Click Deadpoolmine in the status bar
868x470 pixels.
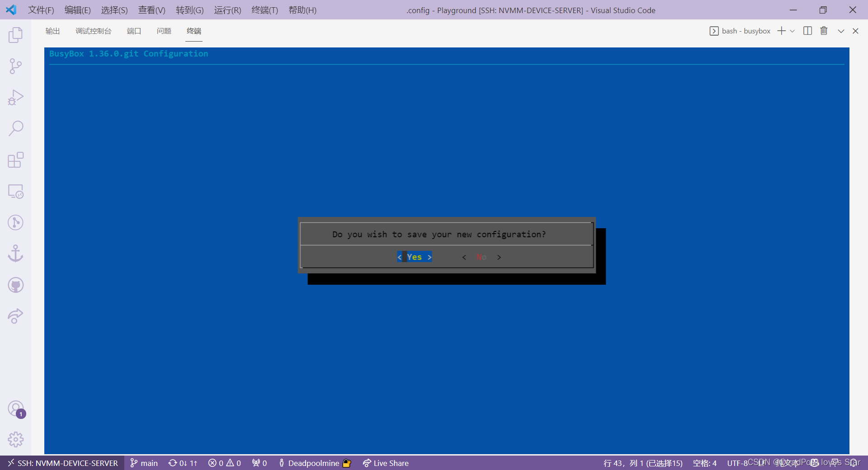pos(314,463)
